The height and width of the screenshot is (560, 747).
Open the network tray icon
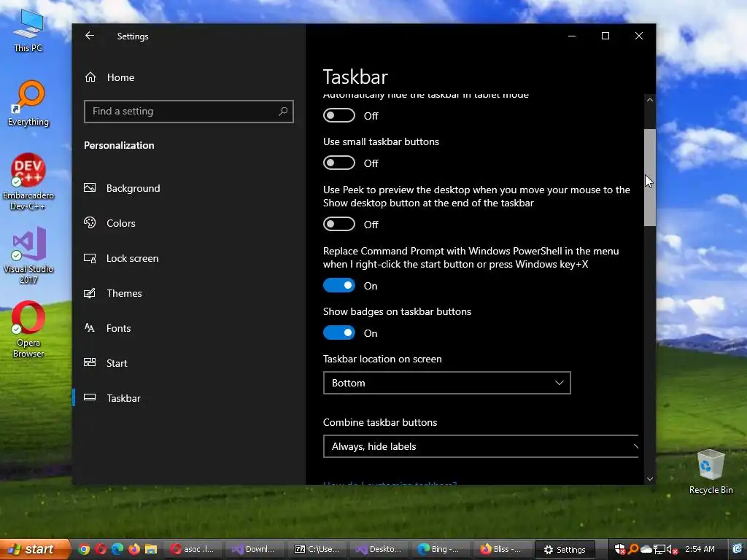[659, 550]
